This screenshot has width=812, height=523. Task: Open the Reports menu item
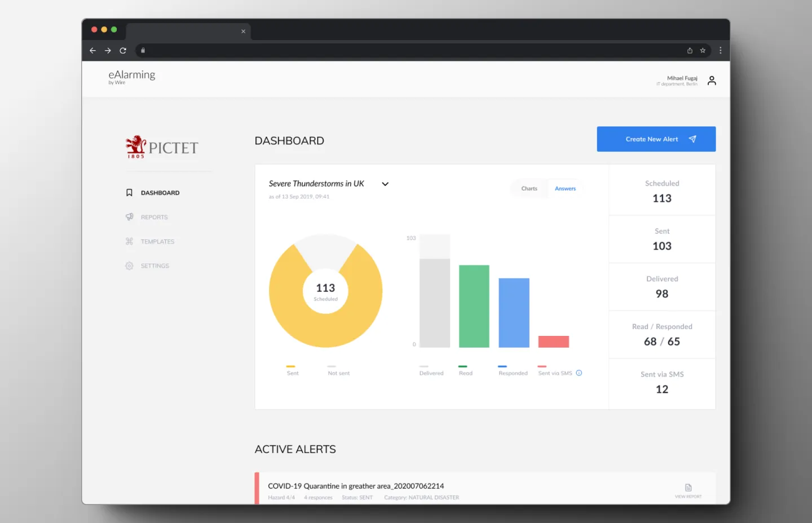(x=154, y=217)
